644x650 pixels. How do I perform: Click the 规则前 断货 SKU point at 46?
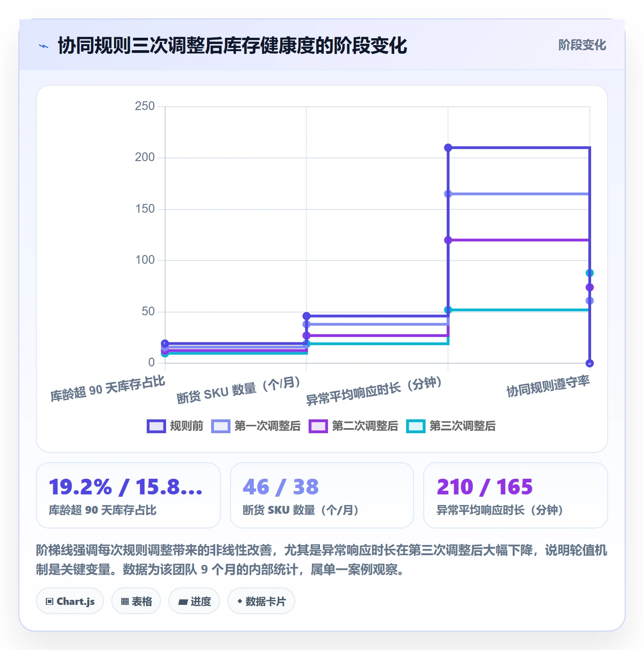click(x=306, y=316)
